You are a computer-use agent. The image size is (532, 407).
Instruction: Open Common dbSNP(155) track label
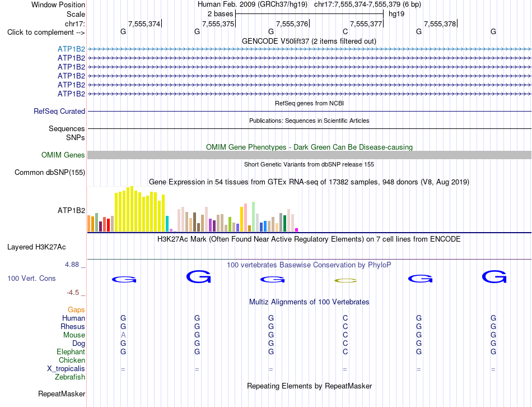tap(49, 172)
